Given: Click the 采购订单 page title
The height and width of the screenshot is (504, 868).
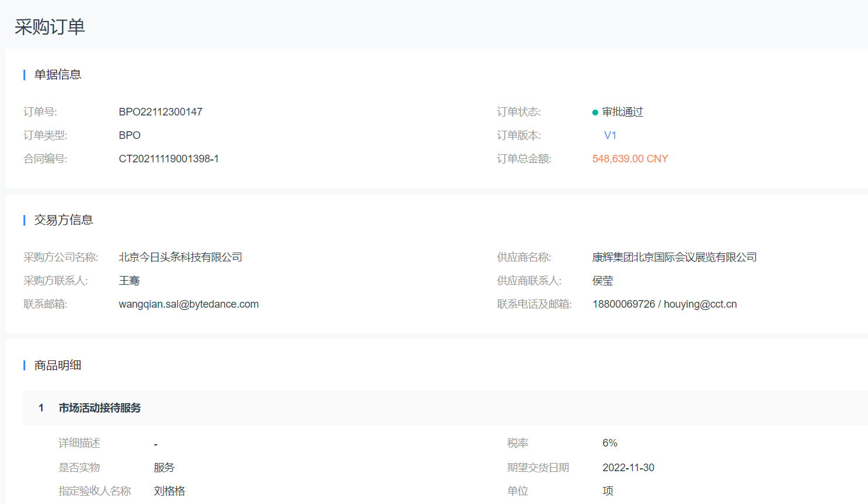Looking at the screenshot, I should 50,27.
